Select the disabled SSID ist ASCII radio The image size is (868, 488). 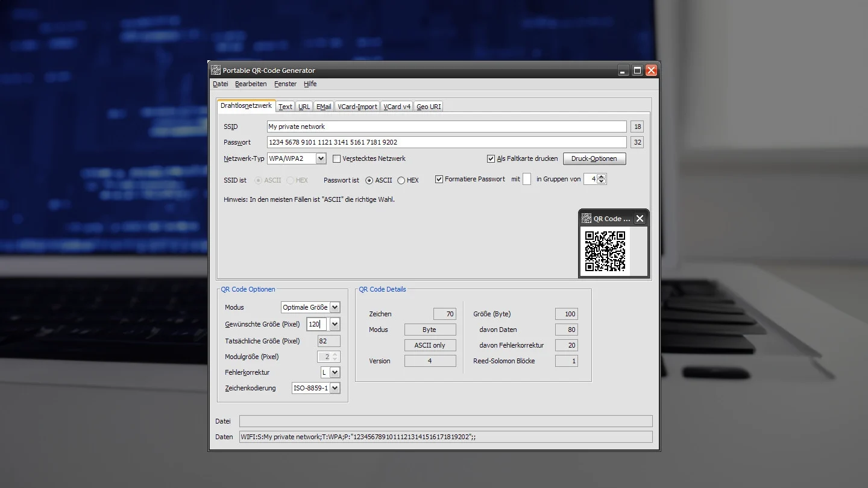coord(259,180)
